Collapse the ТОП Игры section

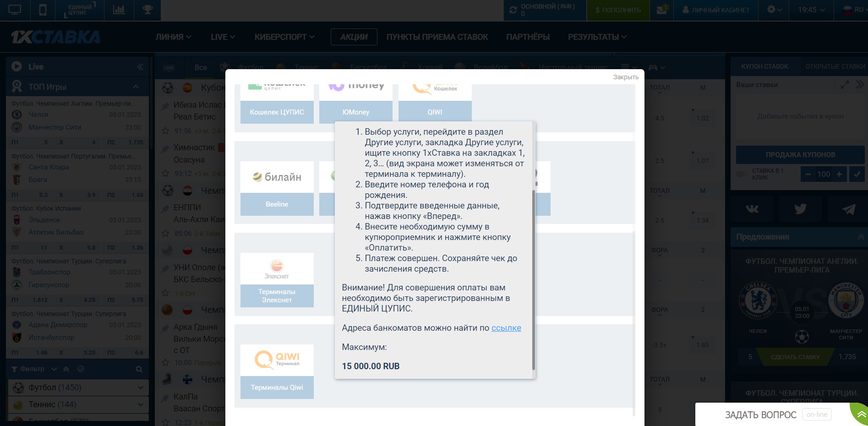click(x=136, y=87)
